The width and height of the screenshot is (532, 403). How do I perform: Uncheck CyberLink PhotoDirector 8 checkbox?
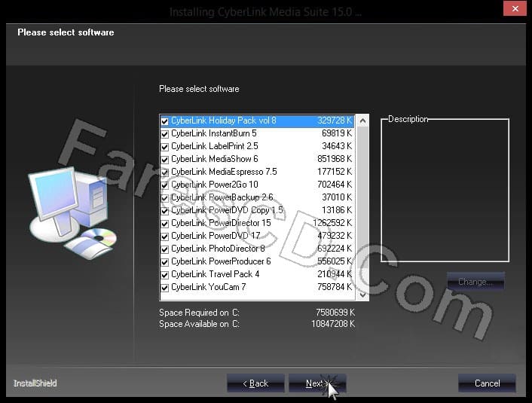pyautogui.click(x=164, y=249)
